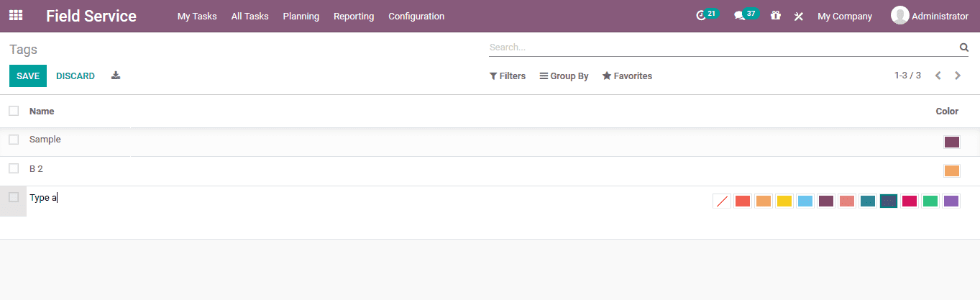Open the Configuration menu
Image resolution: width=980 pixels, height=300 pixels.
click(x=416, y=16)
